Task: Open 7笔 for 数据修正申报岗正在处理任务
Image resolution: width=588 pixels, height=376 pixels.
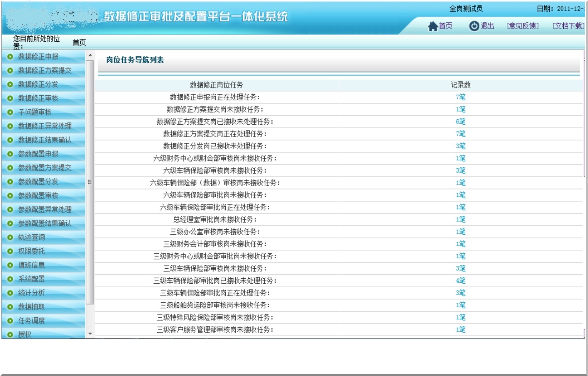Action: [461, 97]
